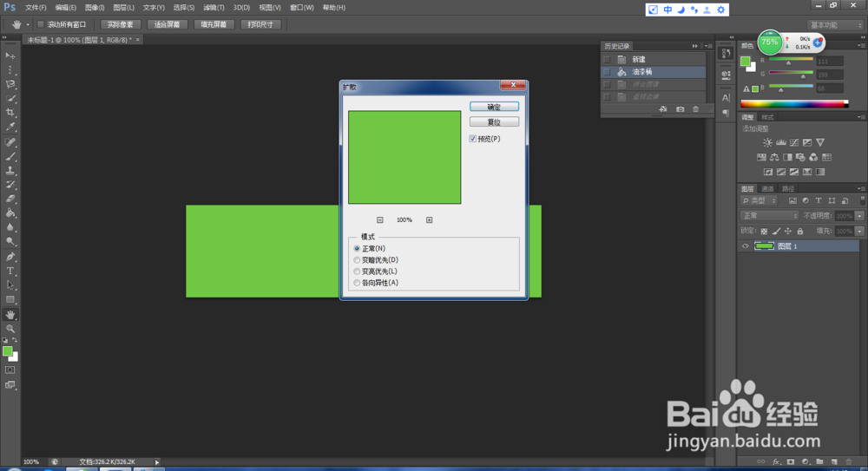This screenshot has width=868, height=471.
Task: Select the Crop tool
Action: [x=10, y=113]
